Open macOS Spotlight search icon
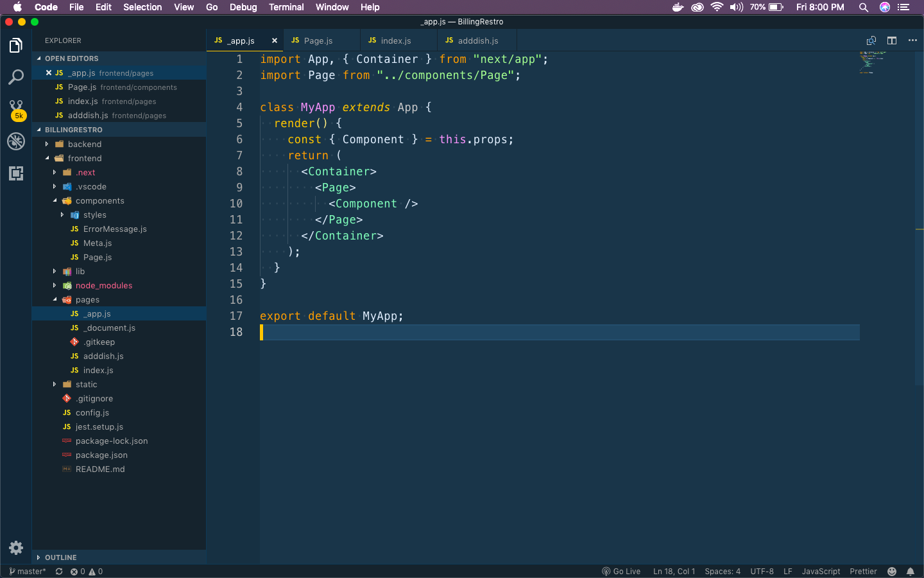 [x=864, y=7]
